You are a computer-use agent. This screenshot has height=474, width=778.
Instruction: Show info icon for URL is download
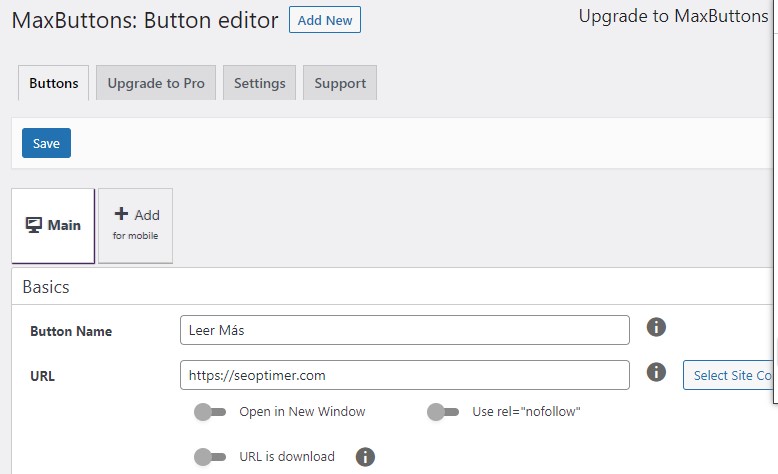tap(366, 457)
